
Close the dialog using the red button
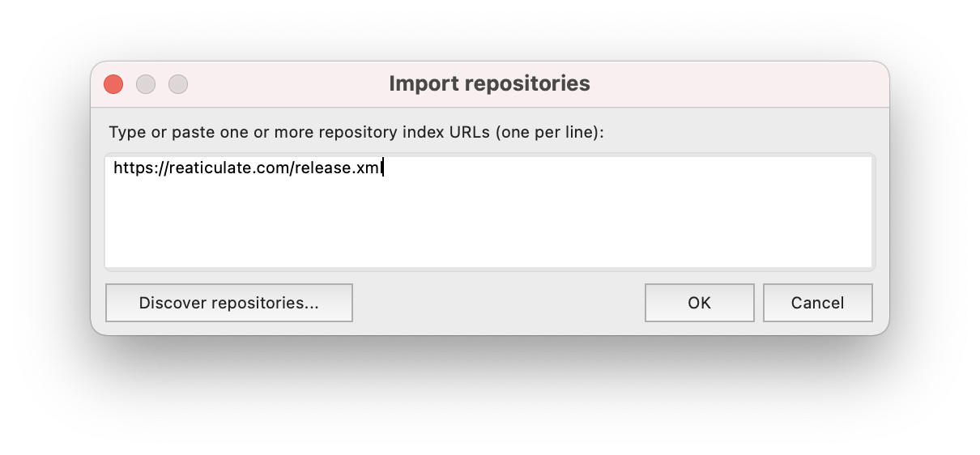113,84
